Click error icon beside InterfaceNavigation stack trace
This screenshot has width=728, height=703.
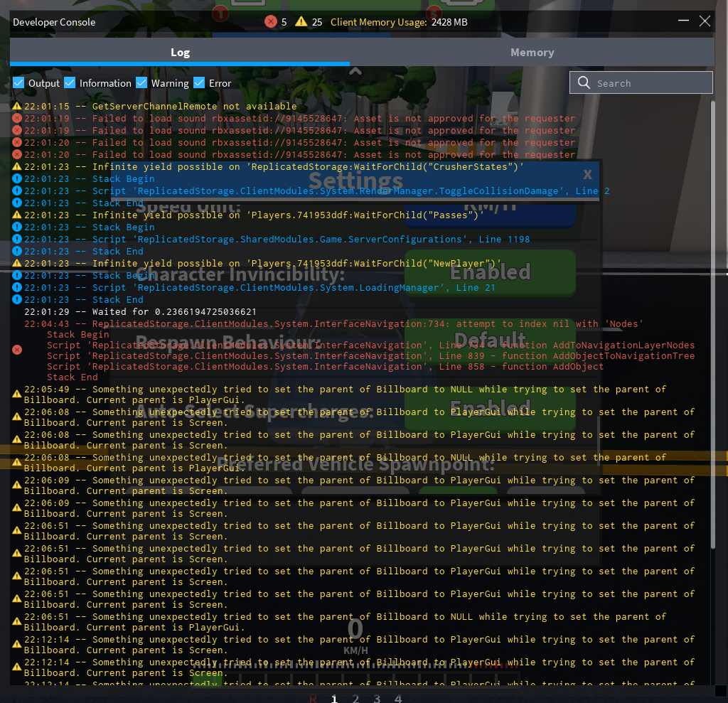point(17,350)
